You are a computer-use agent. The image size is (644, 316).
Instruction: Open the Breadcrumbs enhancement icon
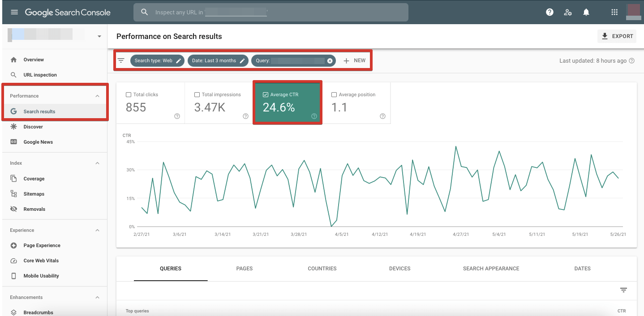click(14, 312)
